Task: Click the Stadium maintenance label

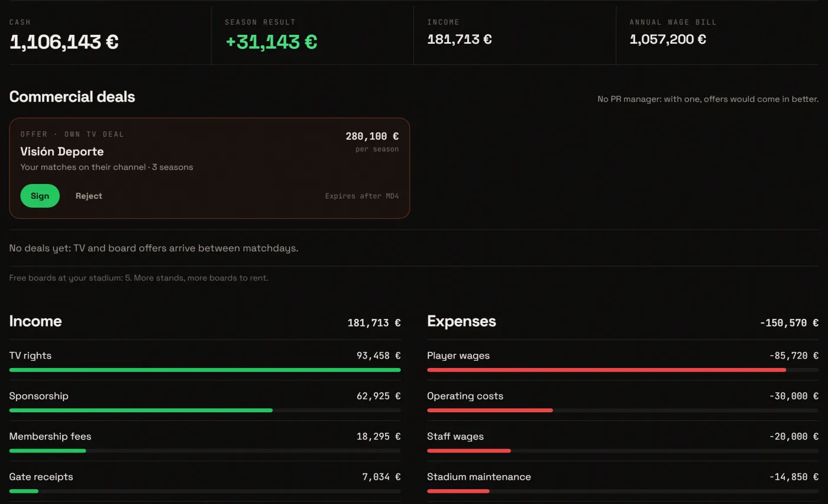Action: [x=479, y=477]
